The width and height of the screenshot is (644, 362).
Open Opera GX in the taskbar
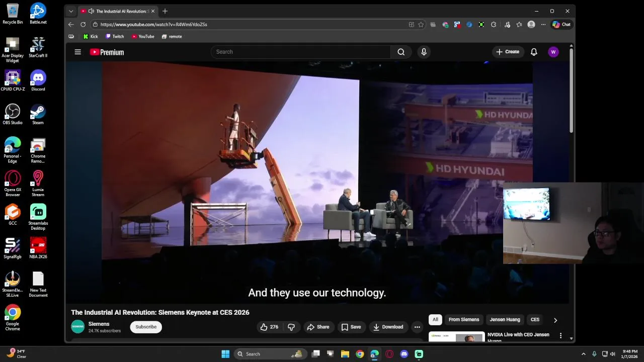389,354
